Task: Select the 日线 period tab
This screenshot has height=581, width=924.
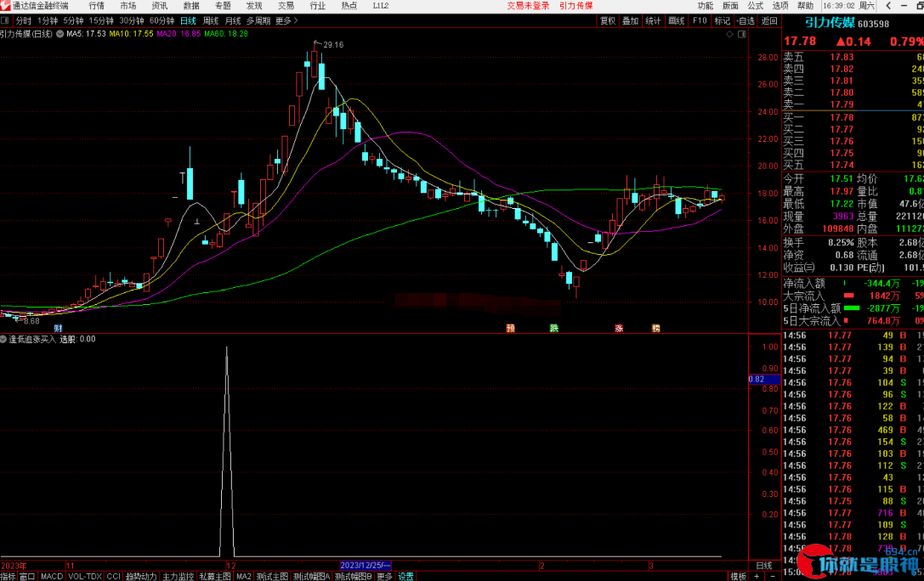Action: (x=188, y=20)
